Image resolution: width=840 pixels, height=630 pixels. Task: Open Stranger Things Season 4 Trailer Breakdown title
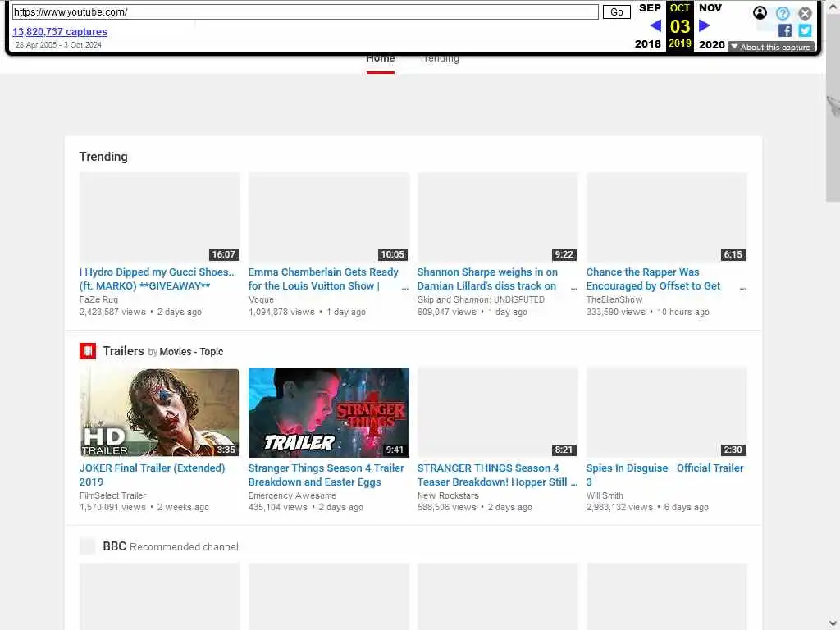pos(326,475)
